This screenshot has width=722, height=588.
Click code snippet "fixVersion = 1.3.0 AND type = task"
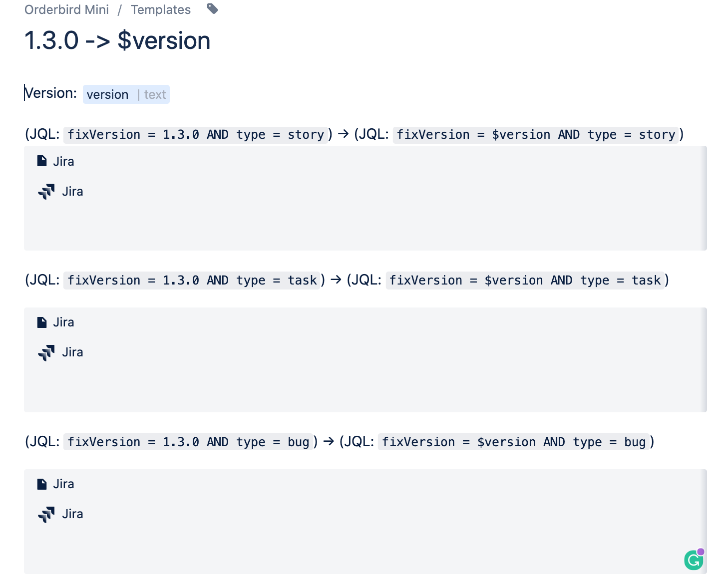tap(192, 281)
